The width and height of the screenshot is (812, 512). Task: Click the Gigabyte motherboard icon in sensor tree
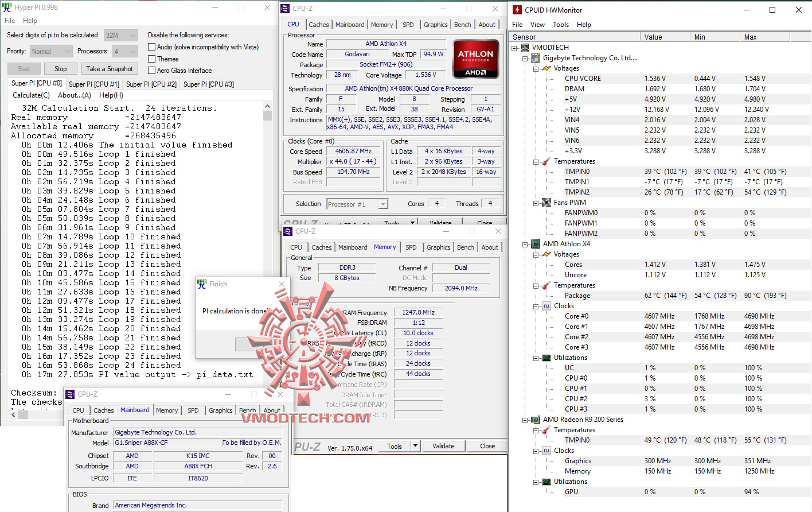536,58
